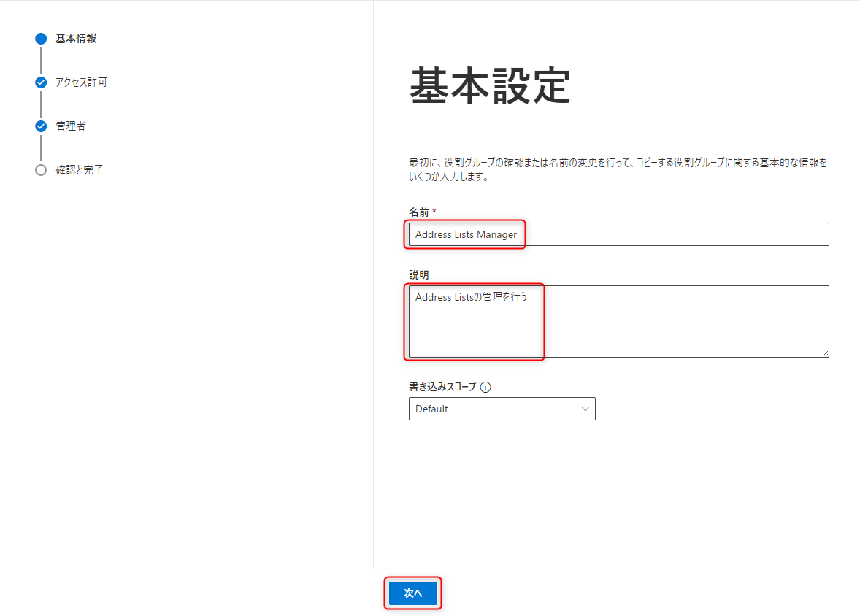Click the info icon beside 書き込みスコープ
This screenshot has width=860, height=616.
[485, 388]
